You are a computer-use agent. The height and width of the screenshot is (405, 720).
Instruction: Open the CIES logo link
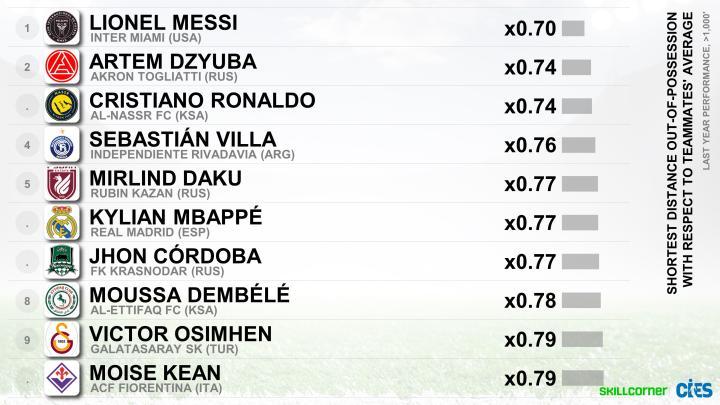(x=694, y=389)
